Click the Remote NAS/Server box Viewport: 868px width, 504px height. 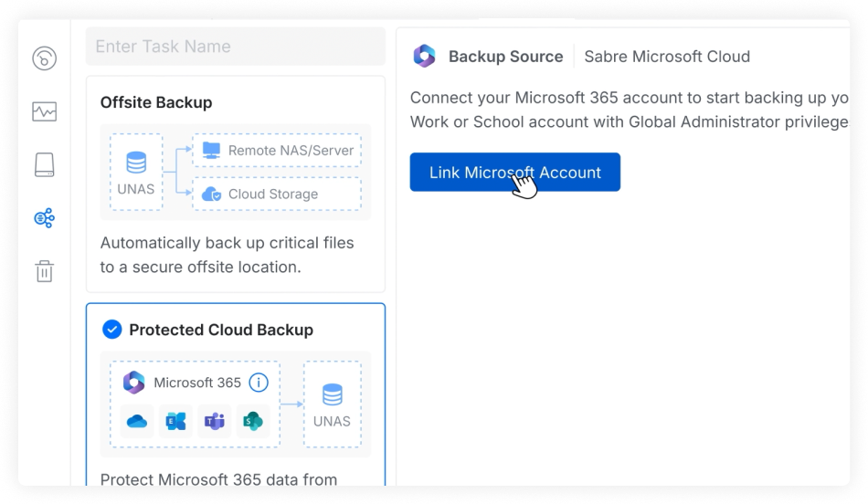coord(277,151)
